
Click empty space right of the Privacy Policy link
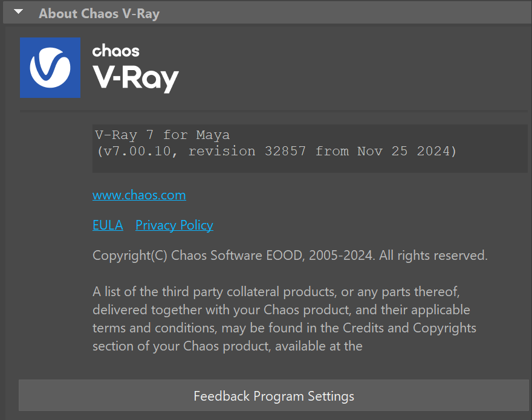[x=370, y=225]
